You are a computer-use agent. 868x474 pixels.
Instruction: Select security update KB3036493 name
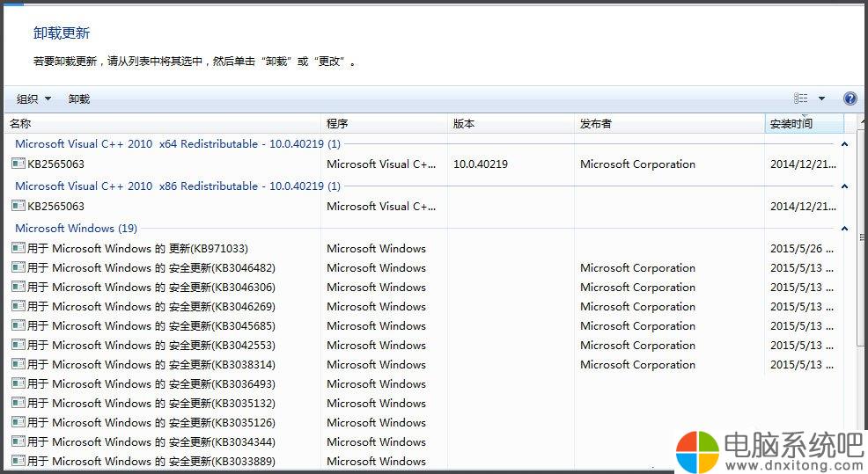tap(151, 383)
